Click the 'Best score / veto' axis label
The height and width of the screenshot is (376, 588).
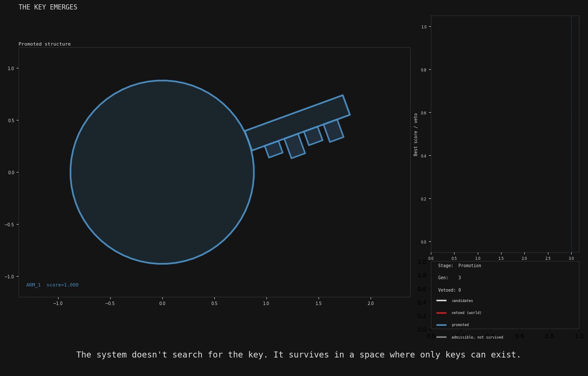tap(416, 134)
